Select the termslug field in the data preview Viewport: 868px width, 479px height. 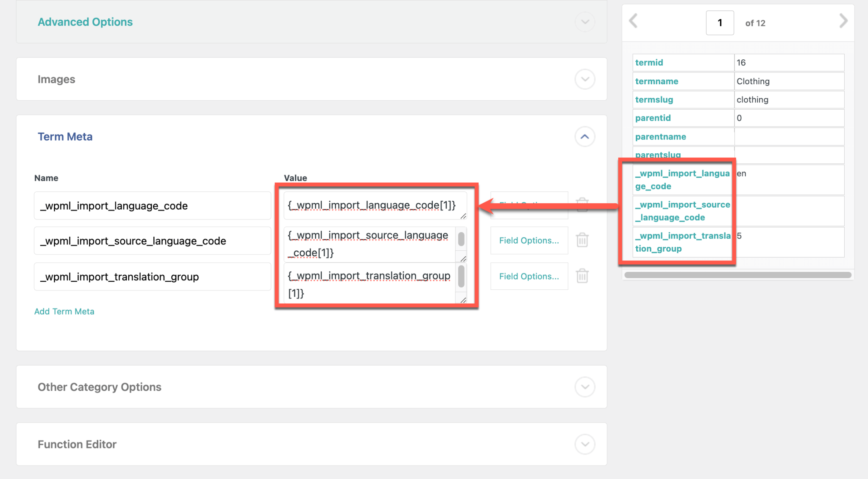[x=654, y=100]
